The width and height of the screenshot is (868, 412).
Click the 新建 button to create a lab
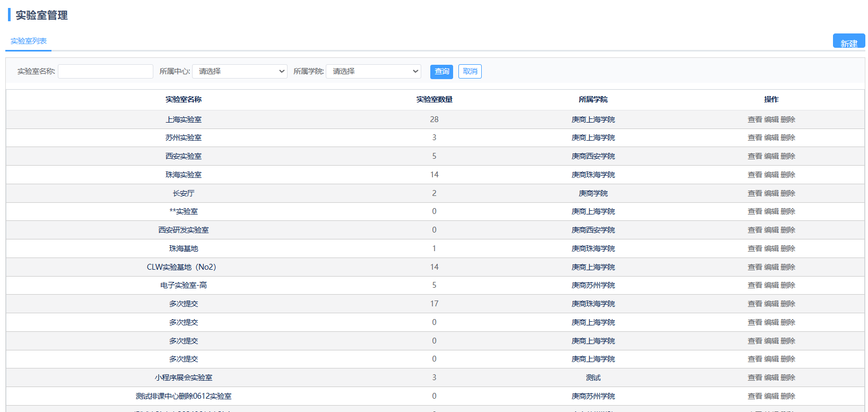coord(849,41)
